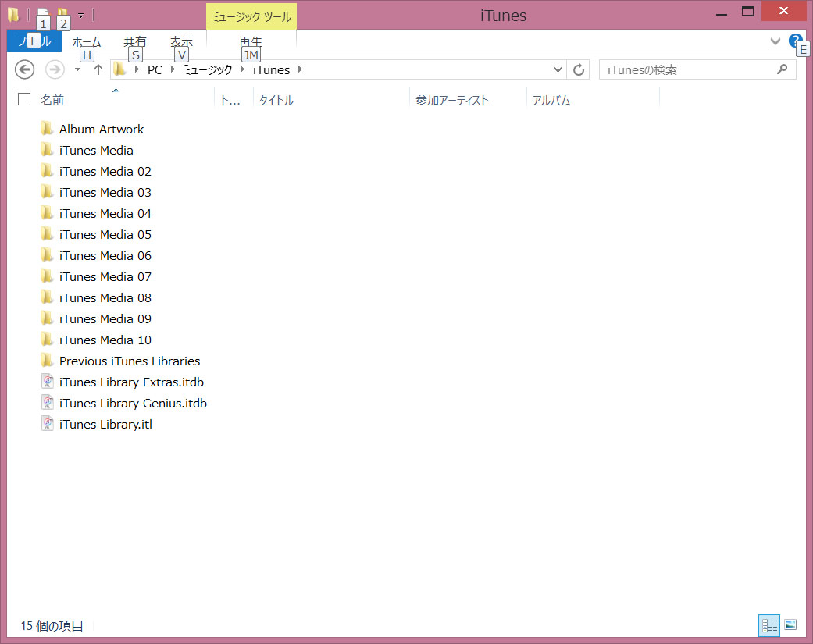This screenshot has height=644, width=813.
Task: Expand arrow before PC in breadcrumb
Action: (x=137, y=69)
